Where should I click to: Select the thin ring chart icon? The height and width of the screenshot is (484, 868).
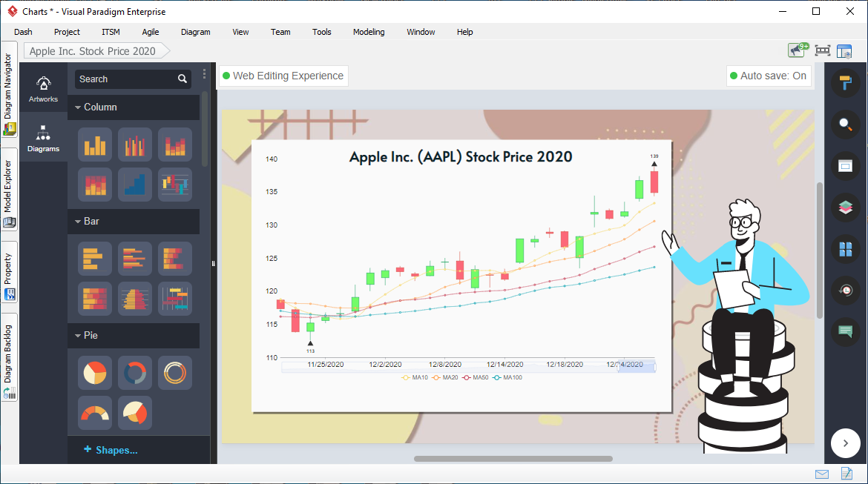pyautogui.click(x=175, y=373)
